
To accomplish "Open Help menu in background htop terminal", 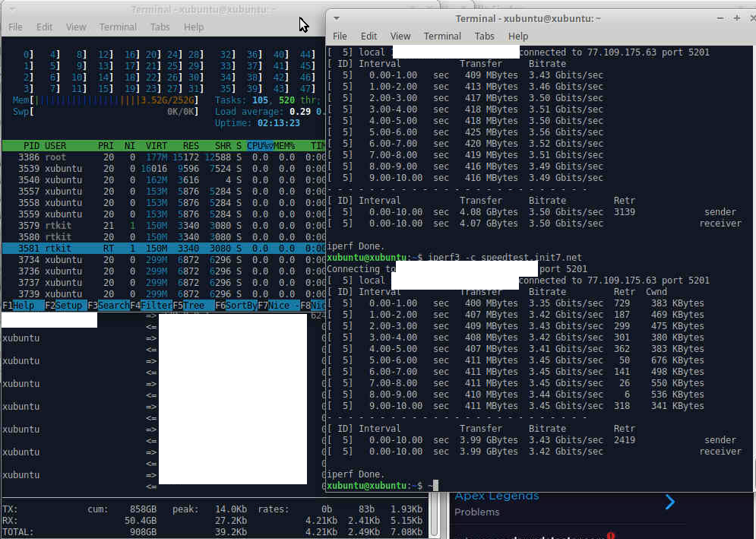I will pyautogui.click(x=193, y=27).
